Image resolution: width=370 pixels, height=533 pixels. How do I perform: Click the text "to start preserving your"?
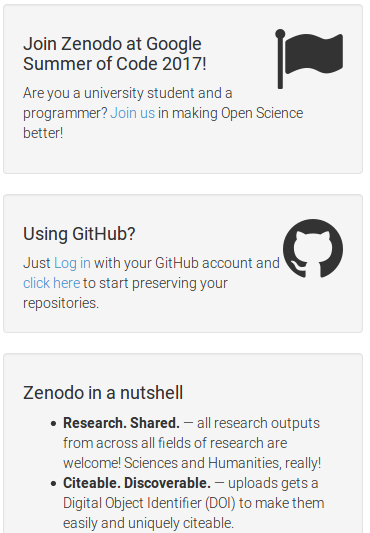[155, 283]
